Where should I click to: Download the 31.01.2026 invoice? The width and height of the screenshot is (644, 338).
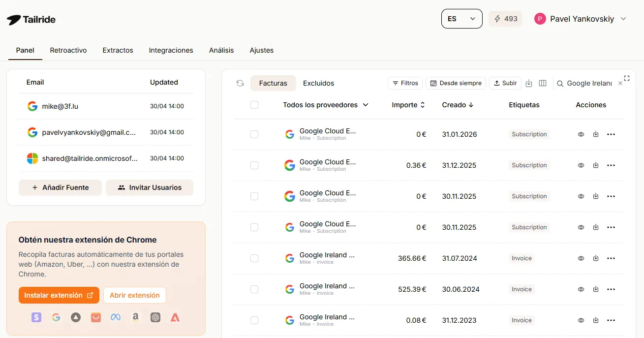[x=596, y=134]
